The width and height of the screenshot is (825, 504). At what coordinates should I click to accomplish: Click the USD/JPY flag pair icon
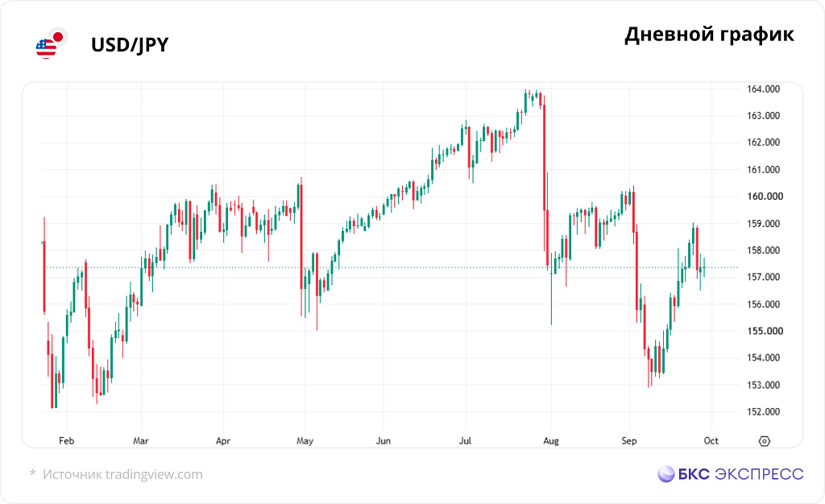point(51,43)
